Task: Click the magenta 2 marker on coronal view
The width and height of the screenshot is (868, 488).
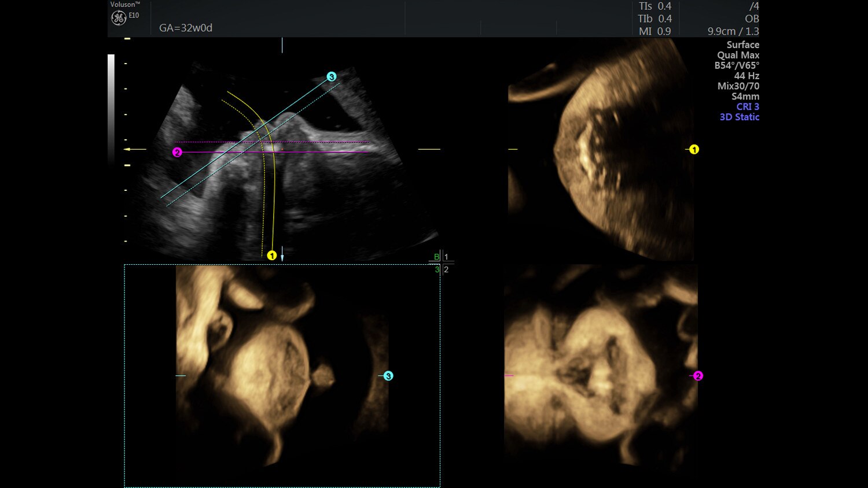Action: click(699, 375)
